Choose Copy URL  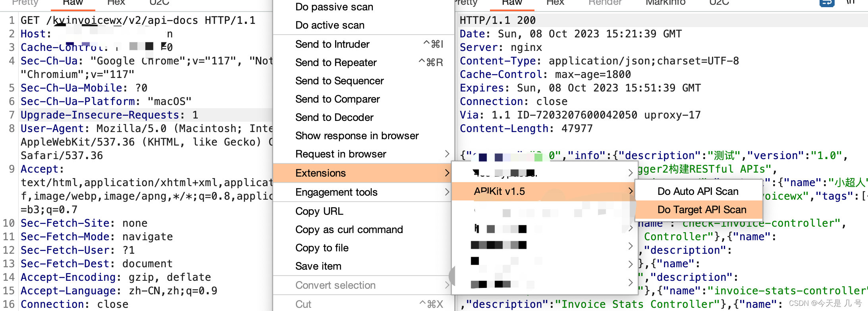(319, 211)
